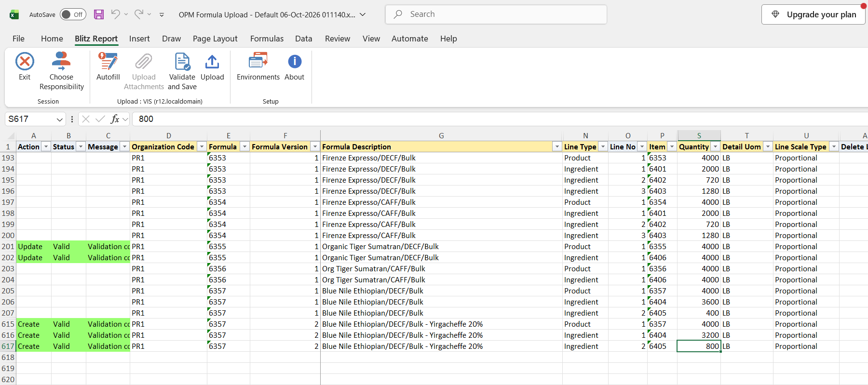Switch to the Page Layout tab
868x385 pixels.
coord(215,39)
